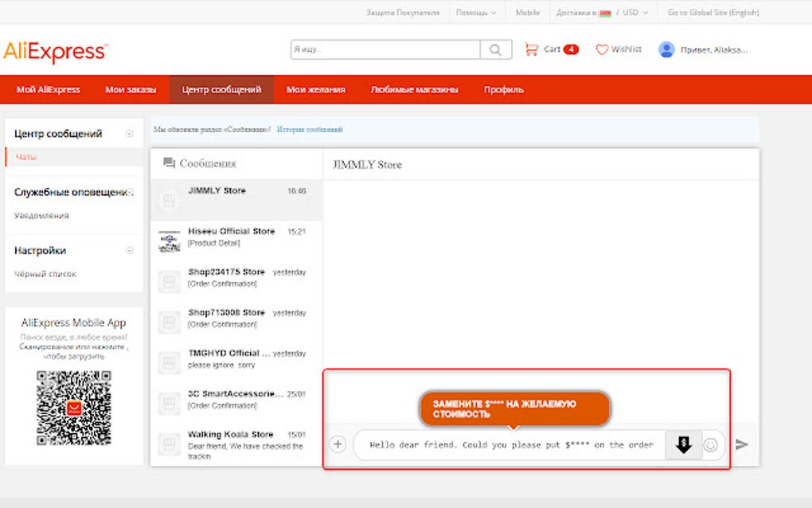
Task: Open the Walking Koala Store conversation
Action: [x=236, y=445]
